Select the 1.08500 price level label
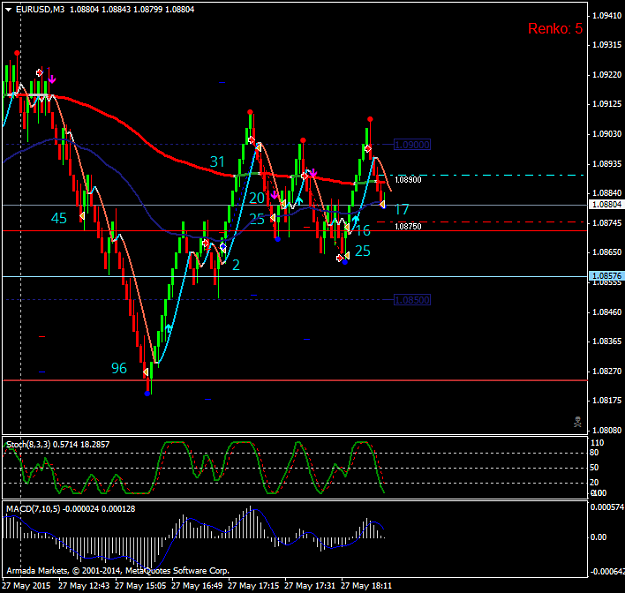The width and height of the screenshot is (625, 593). pyautogui.click(x=412, y=300)
